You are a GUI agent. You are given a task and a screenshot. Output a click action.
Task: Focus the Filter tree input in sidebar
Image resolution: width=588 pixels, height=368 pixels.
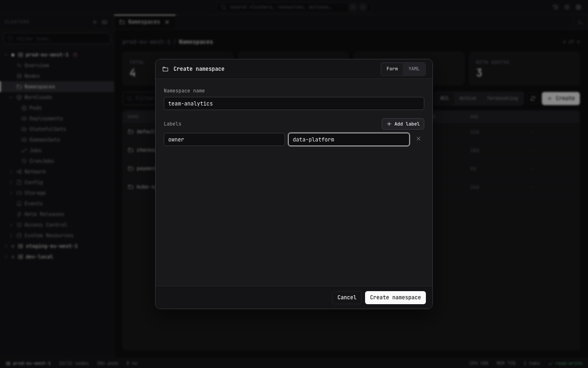coord(57,38)
